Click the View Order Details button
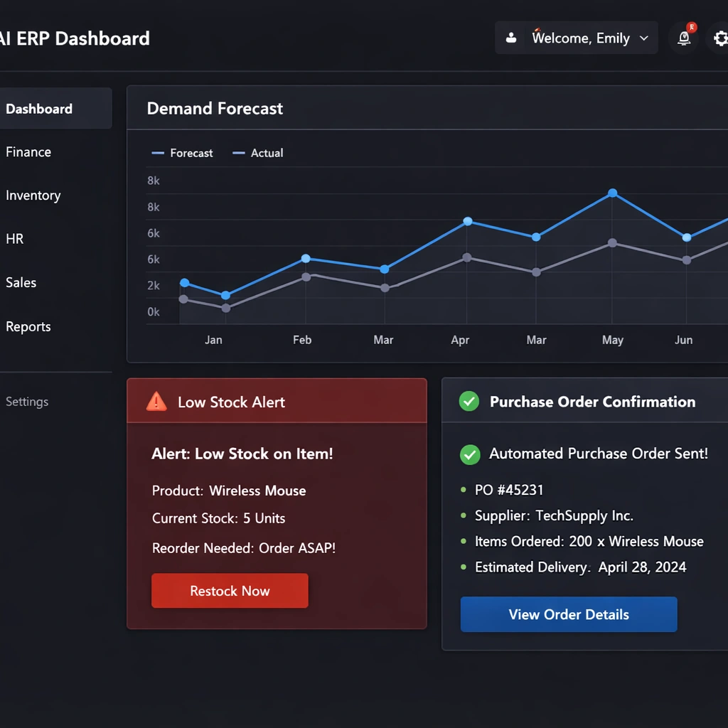This screenshot has height=728, width=728. tap(569, 615)
